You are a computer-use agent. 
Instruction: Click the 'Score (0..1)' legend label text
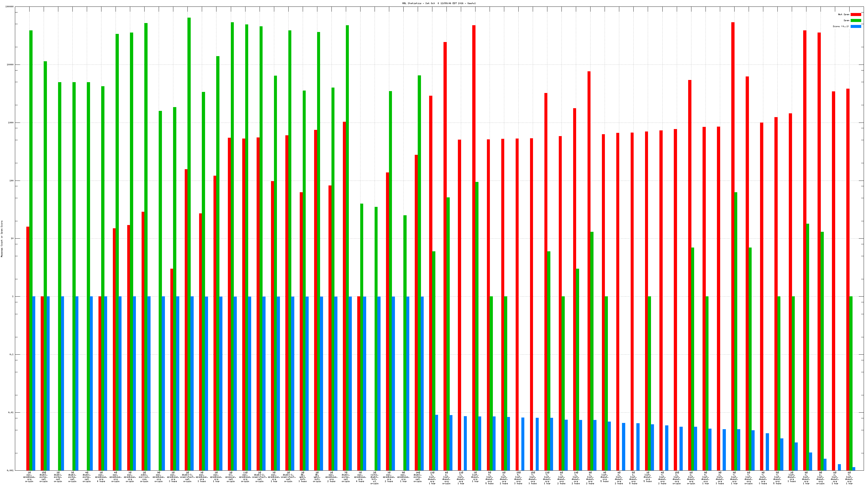841,26
